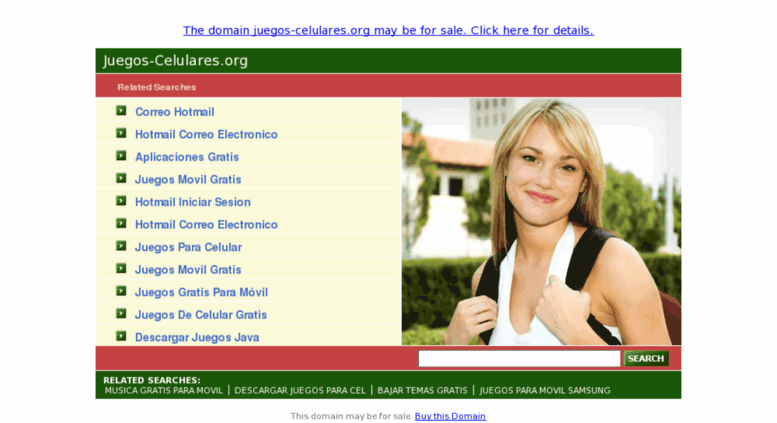Click the arrow icon beside Juegos Para Celular

(121, 246)
